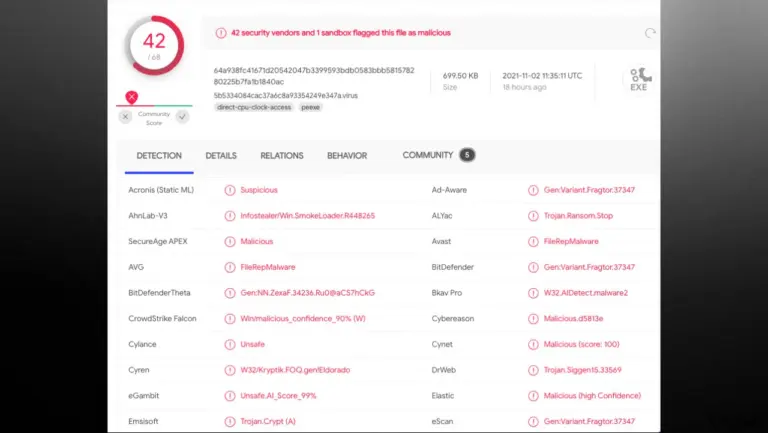Click the warning icon for Avast

[x=533, y=241]
